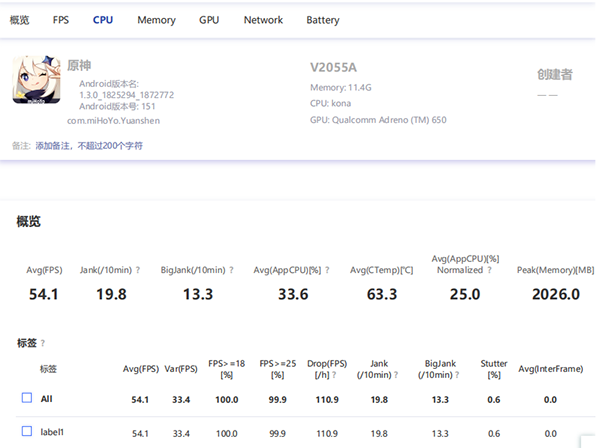Click question mark beside 标签 heading
Image resolution: width=600 pixels, height=448 pixels.
(x=43, y=343)
